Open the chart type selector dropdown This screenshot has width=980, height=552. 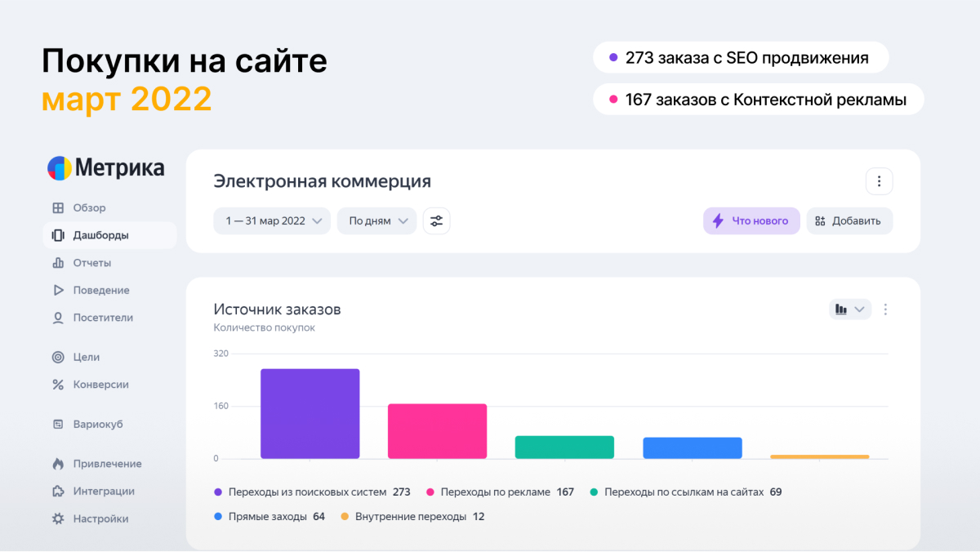tap(850, 309)
